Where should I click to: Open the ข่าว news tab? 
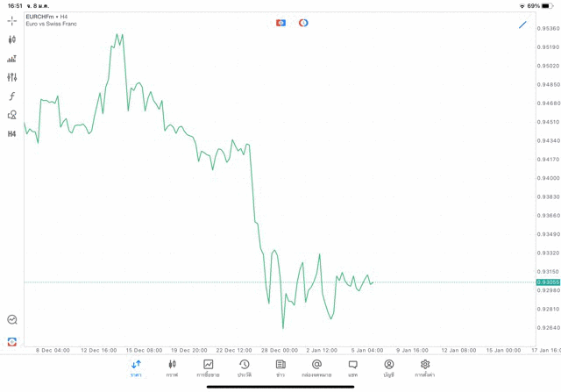click(x=280, y=368)
